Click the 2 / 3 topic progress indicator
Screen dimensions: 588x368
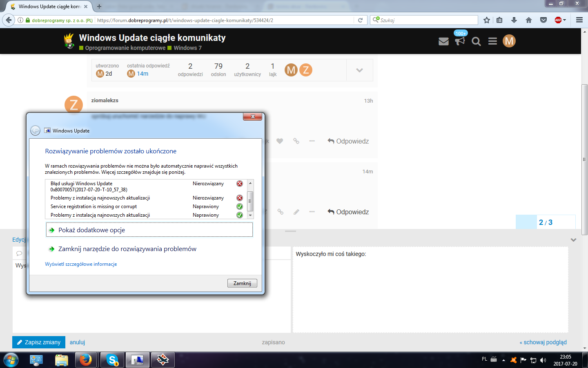pos(546,222)
